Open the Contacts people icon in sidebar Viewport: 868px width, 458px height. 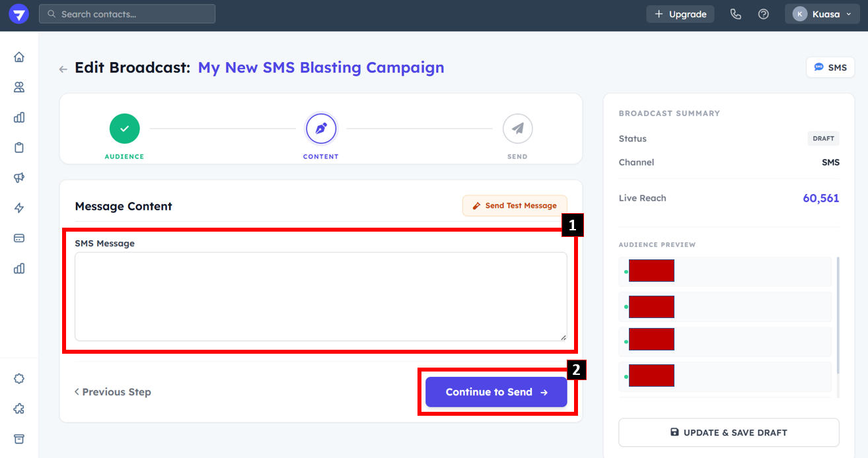19,87
